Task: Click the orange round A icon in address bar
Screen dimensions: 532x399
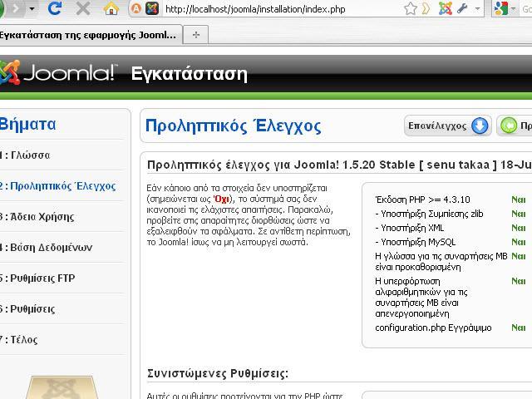Action: [x=136, y=9]
